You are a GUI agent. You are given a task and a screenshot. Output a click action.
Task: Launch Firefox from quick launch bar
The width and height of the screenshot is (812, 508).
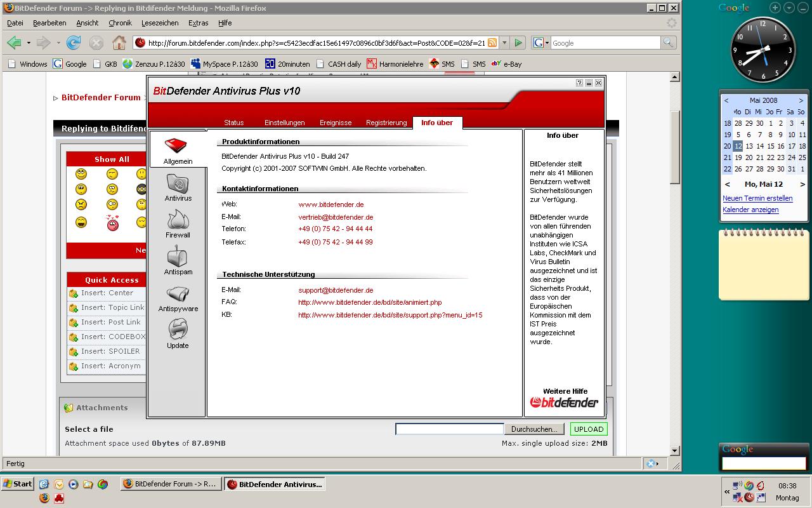(44, 498)
